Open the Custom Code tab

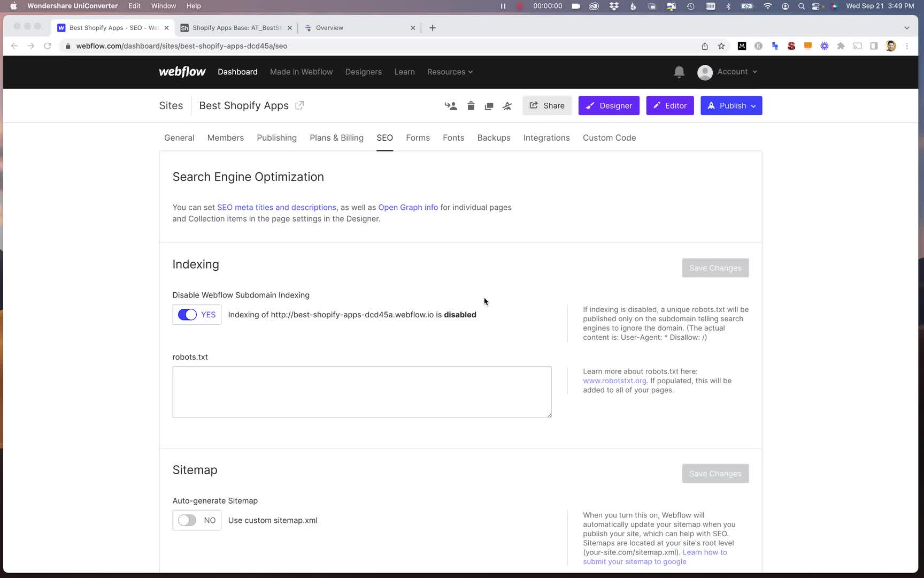tap(609, 138)
